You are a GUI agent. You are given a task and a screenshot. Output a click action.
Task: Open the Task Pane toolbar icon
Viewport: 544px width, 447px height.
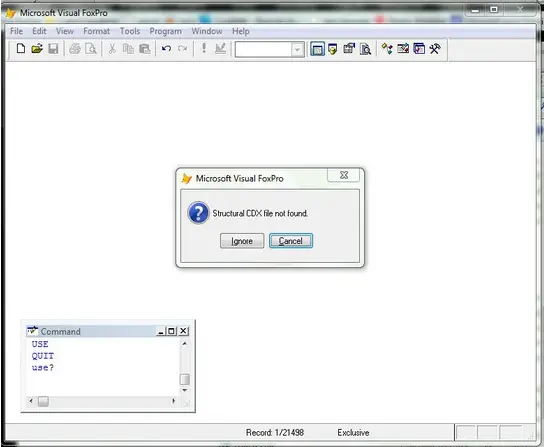click(x=419, y=49)
